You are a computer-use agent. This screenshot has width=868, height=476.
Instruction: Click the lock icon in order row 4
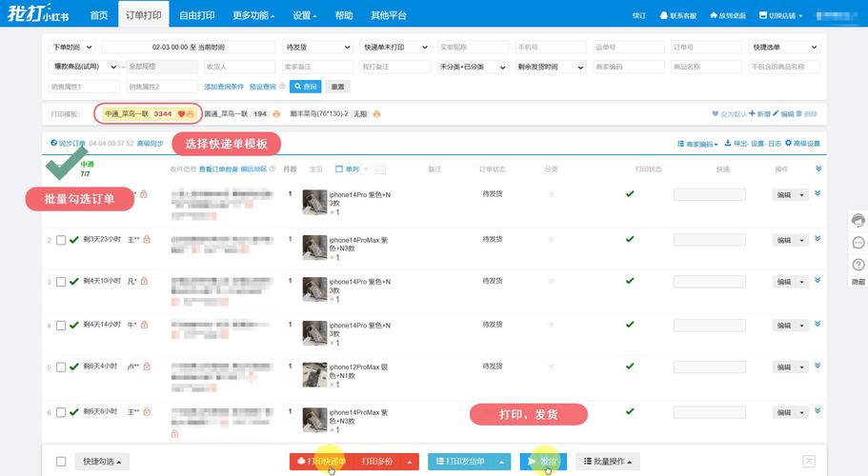tap(145, 325)
